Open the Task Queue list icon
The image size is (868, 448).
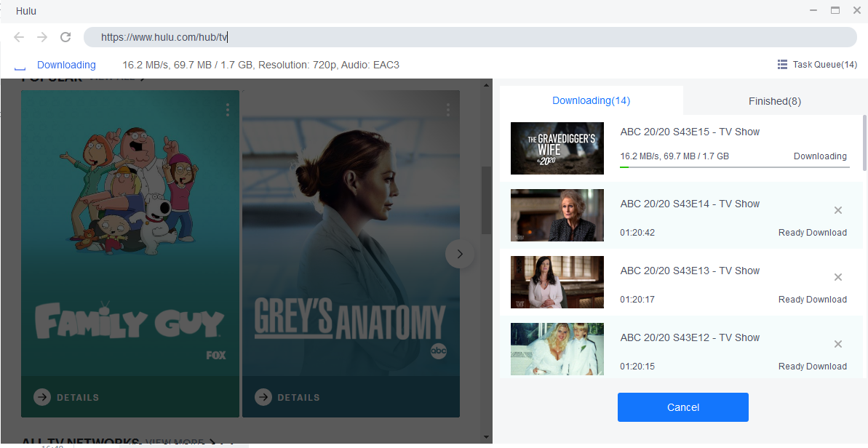click(x=782, y=65)
